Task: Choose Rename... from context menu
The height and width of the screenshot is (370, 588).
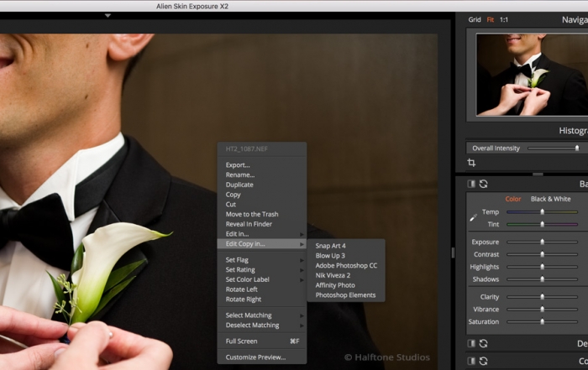Action: tap(262, 175)
